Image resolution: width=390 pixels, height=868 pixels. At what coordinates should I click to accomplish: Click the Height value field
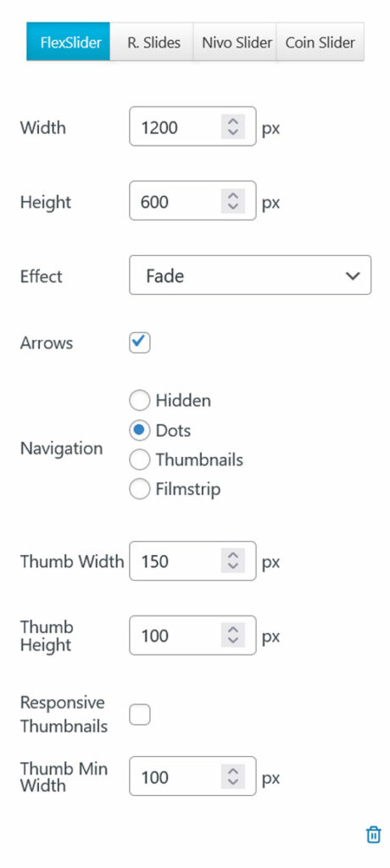(x=192, y=201)
